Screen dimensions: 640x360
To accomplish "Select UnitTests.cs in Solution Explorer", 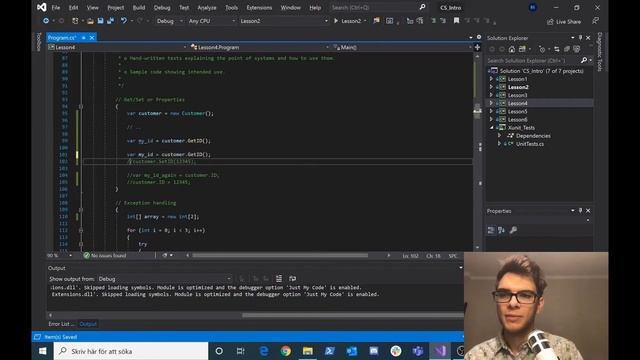I will pyautogui.click(x=530, y=144).
